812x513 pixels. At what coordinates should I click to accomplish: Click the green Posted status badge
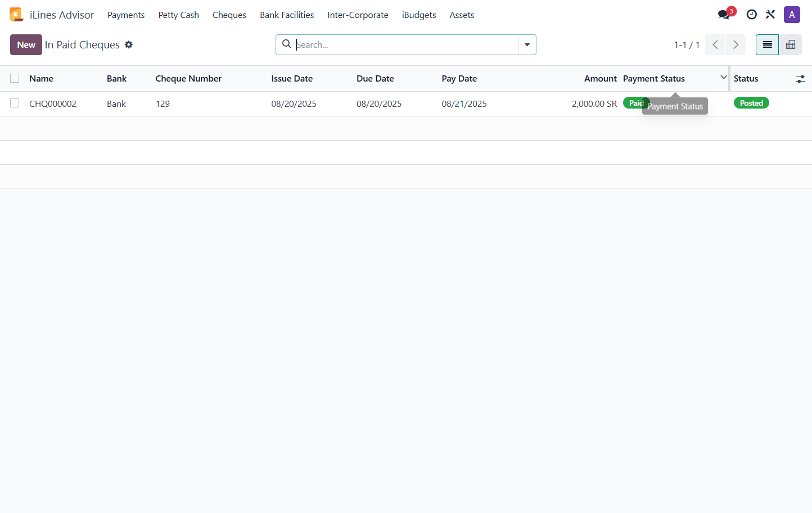click(751, 103)
